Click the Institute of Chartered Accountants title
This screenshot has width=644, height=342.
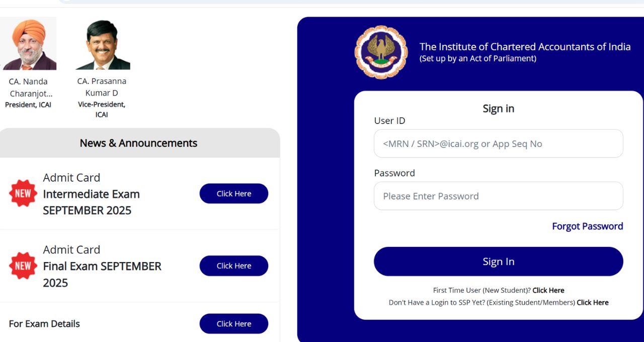pos(525,47)
